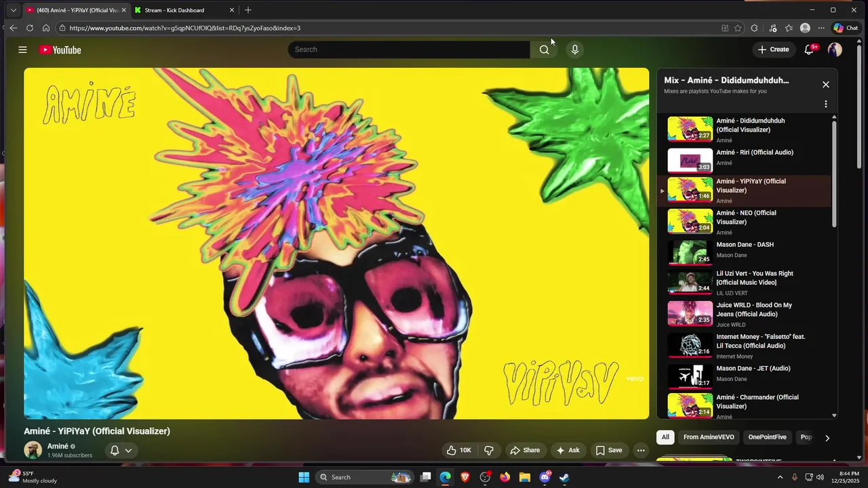Viewport: 868px width, 488px height.
Task: Open the weather widget showing 55°F
Action: [x=32, y=477]
